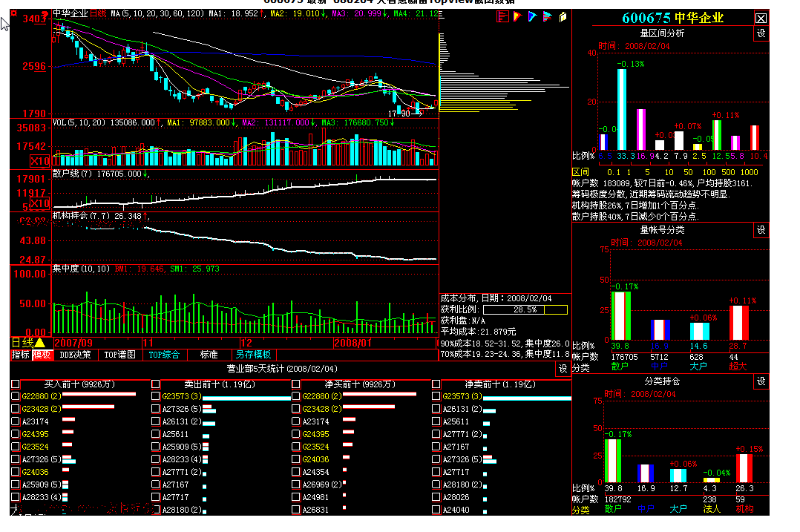The image size is (800, 532).
Task: Click the MA(5,10,20,30,60,120) label
Action: coord(158,13)
